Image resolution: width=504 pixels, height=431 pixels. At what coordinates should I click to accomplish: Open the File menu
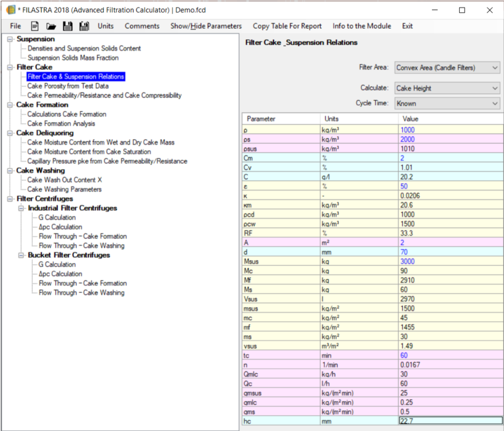(x=16, y=26)
